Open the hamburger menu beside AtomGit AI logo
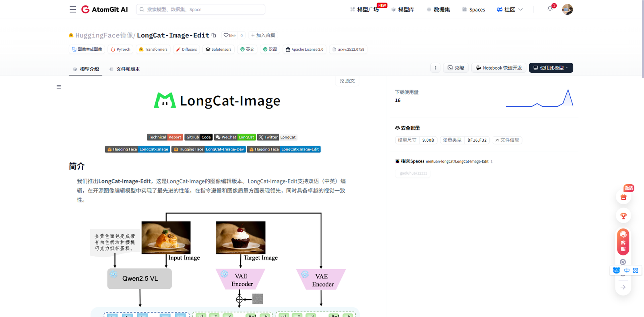The width and height of the screenshot is (644, 317). click(x=72, y=9)
